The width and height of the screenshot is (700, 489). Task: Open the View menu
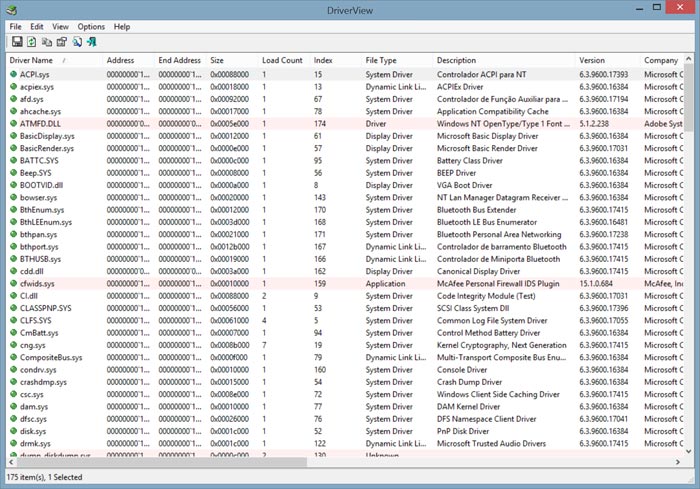61,26
